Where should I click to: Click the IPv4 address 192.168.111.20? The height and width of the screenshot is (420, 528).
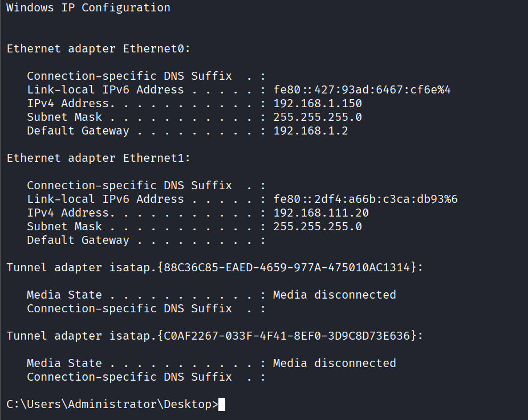[321, 213]
